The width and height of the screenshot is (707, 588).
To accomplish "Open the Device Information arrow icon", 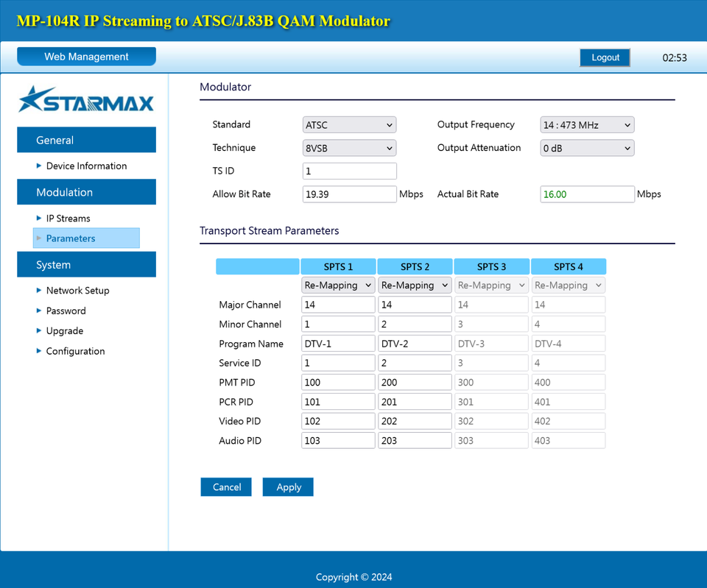I will (x=39, y=166).
